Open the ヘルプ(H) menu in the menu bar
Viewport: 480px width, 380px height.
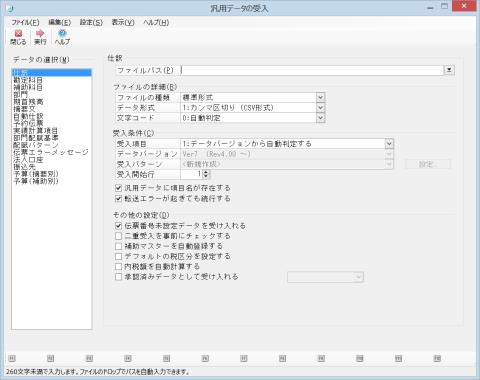coord(156,22)
